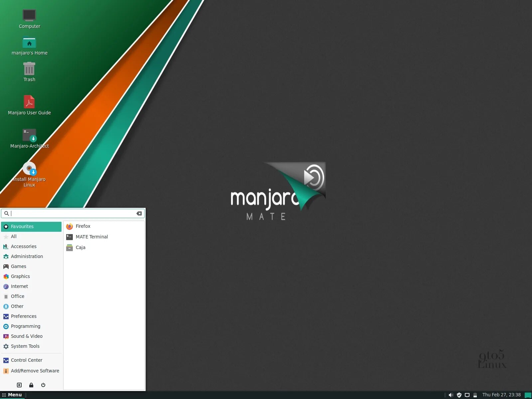
Task: Click the shield update tray icon
Action: [459, 395]
